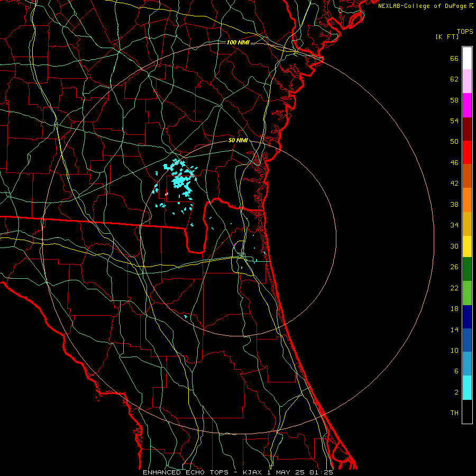Screen dimensions: 476x476
Task: Click the legend value 14
Action: (454, 329)
